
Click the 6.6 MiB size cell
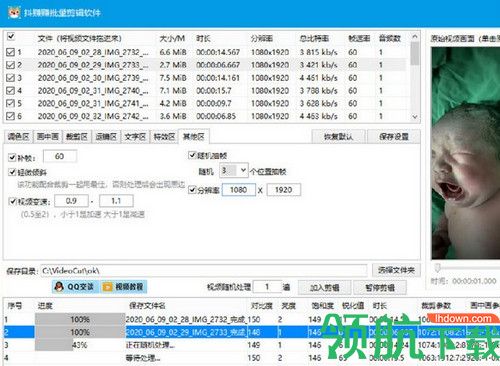point(173,52)
